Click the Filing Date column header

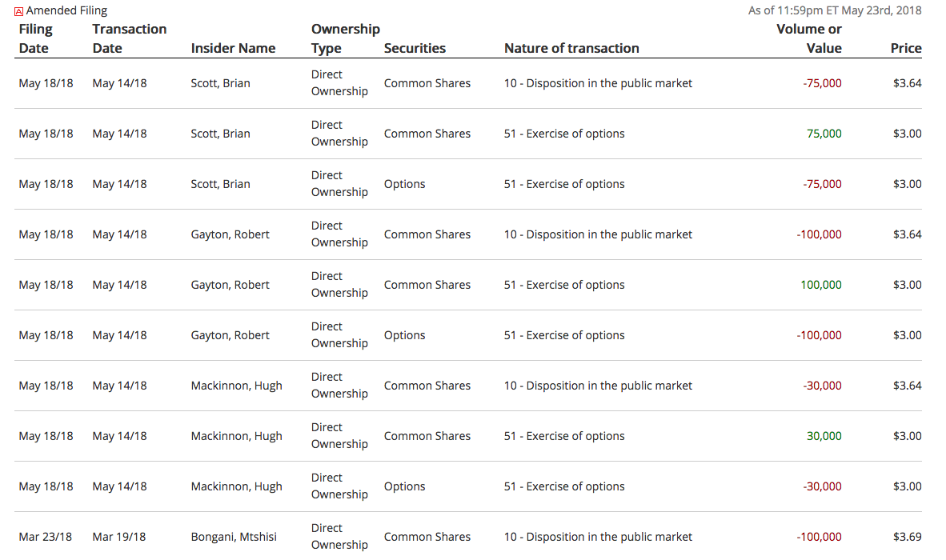[x=35, y=38]
